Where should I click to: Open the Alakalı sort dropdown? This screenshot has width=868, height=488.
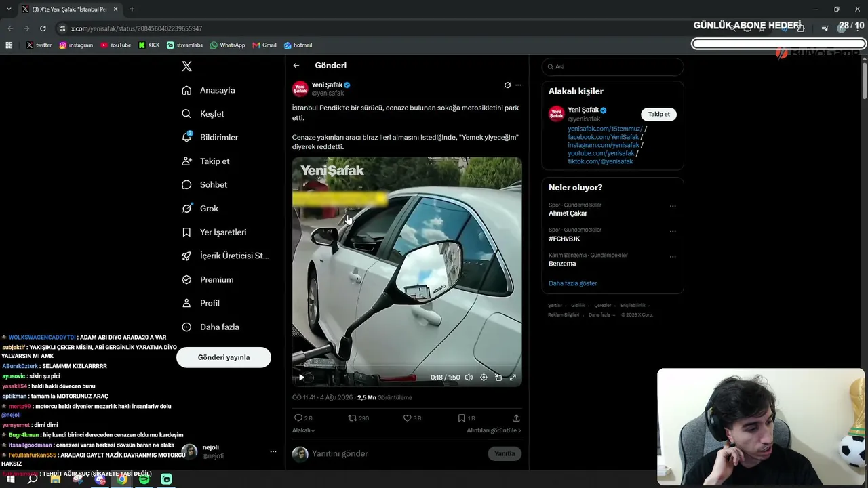303,430
